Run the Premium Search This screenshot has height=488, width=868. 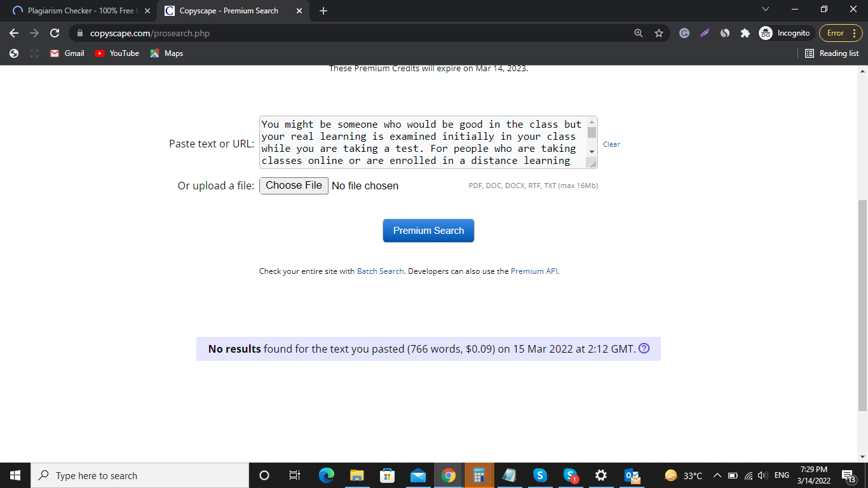click(x=428, y=231)
